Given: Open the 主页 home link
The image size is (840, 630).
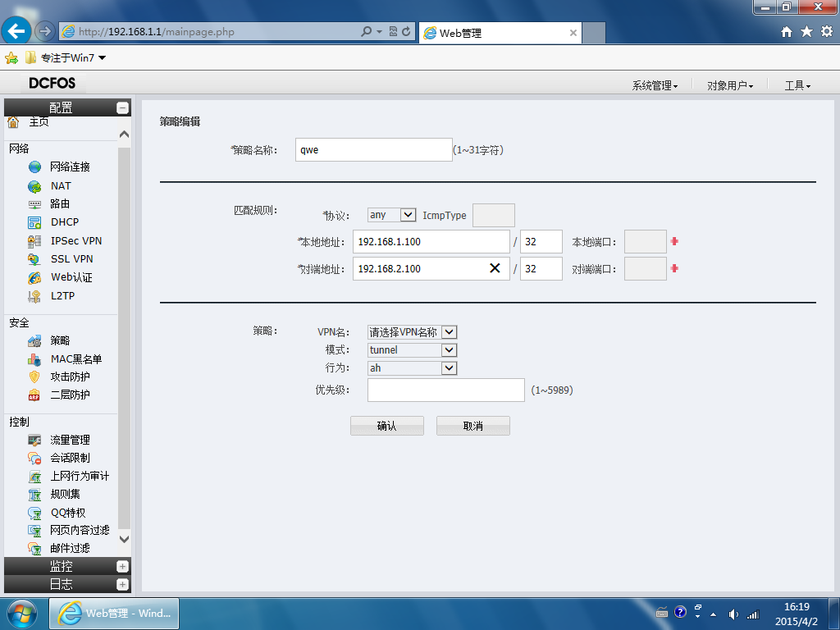Looking at the screenshot, I should [39, 123].
